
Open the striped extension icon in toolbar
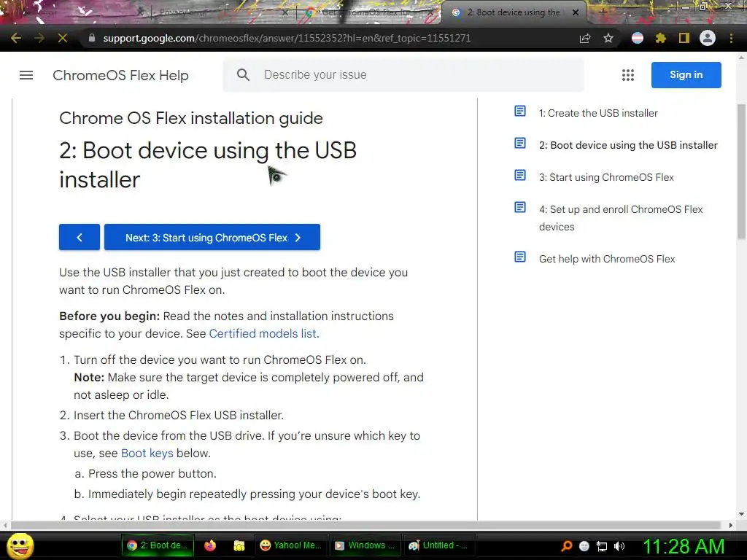pos(638,38)
